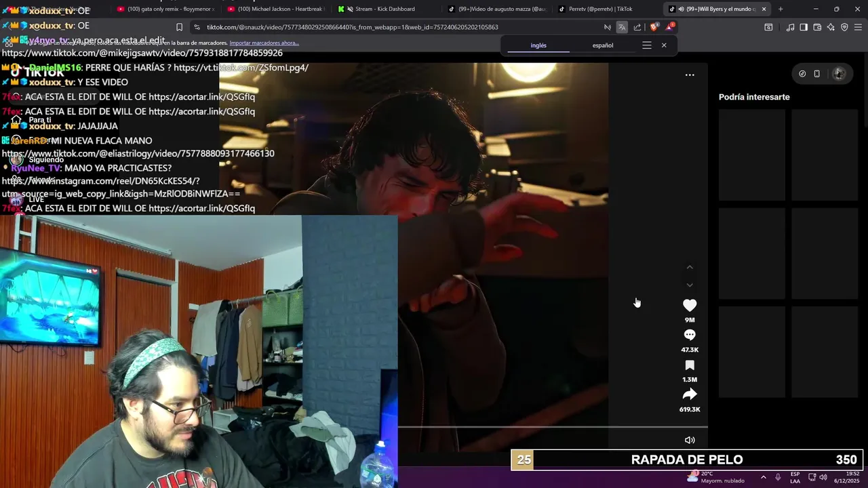Screen dimensions: 868x488
Task: Click the muted-autoplay icon in address bar
Action: tap(607, 27)
